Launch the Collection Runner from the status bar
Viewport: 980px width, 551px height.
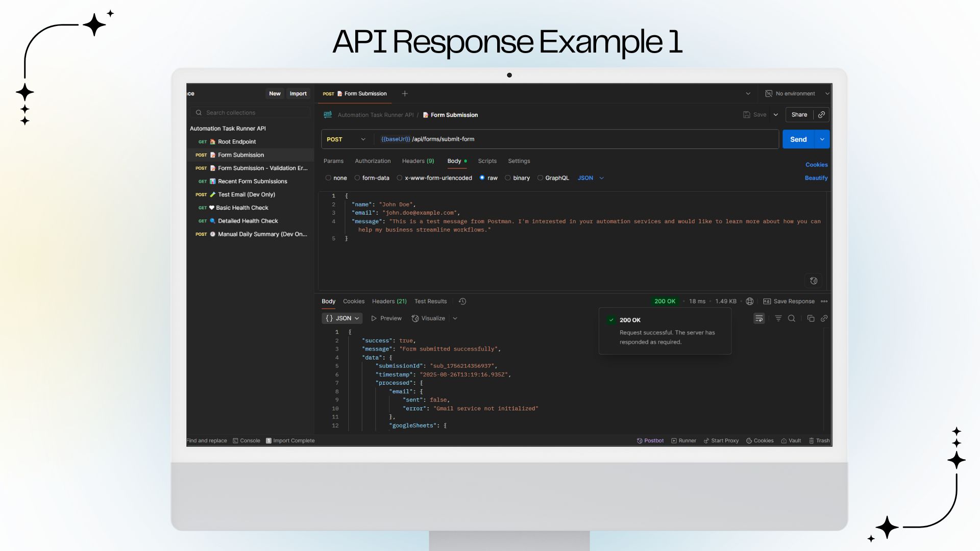pyautogui.click(x=683, y=440)
